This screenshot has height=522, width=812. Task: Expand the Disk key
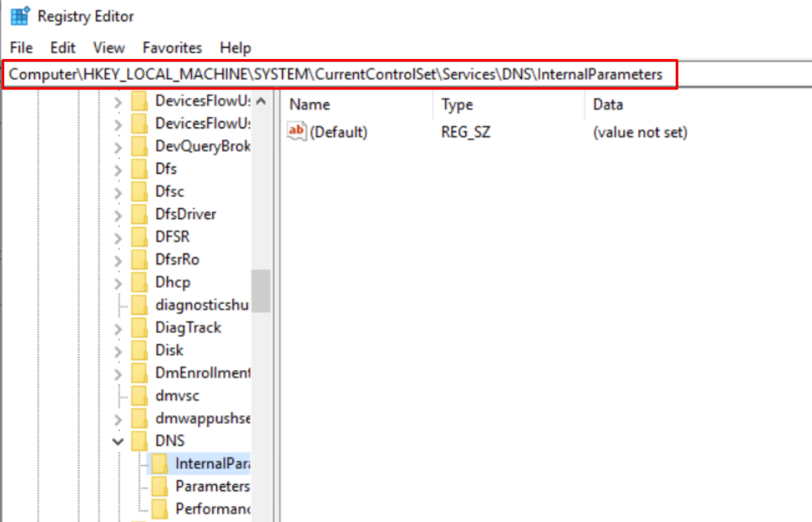[118, 352]
